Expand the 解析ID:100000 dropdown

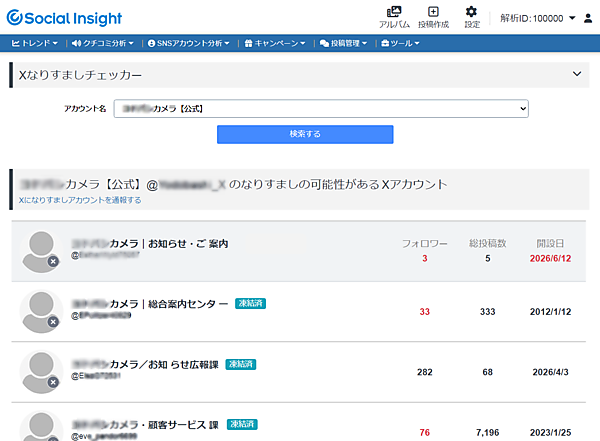(x=537, y=18)
